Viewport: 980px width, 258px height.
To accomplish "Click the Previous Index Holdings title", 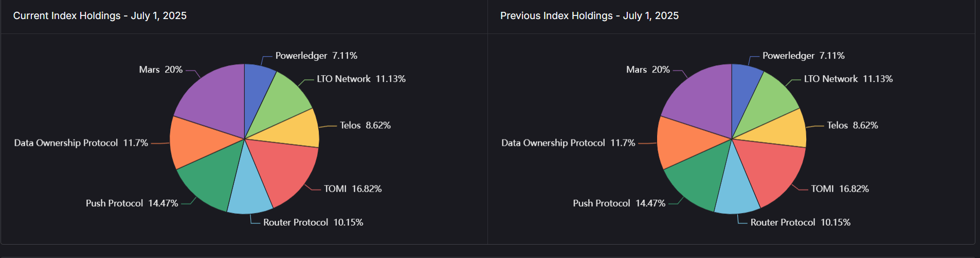I will 589,16.
